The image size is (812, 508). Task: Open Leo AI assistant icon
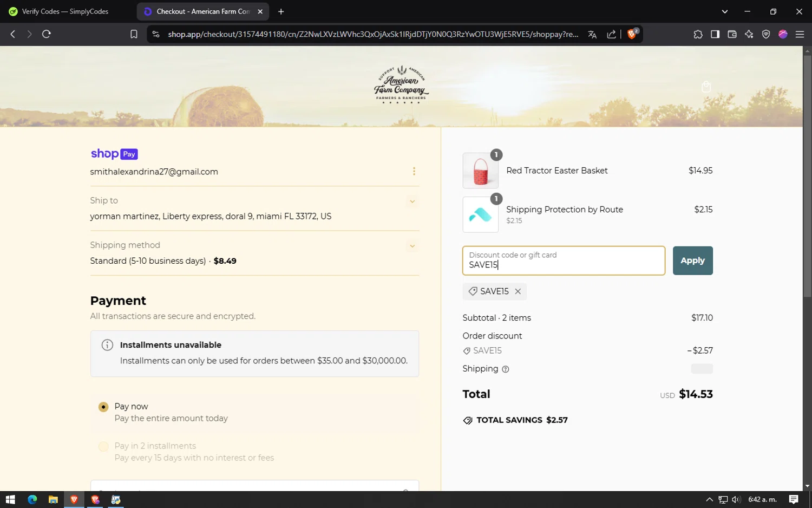(x=749, y=34)
